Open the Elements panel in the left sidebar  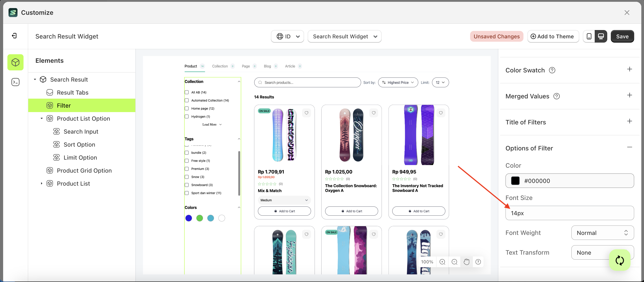(x=15, y=62)
